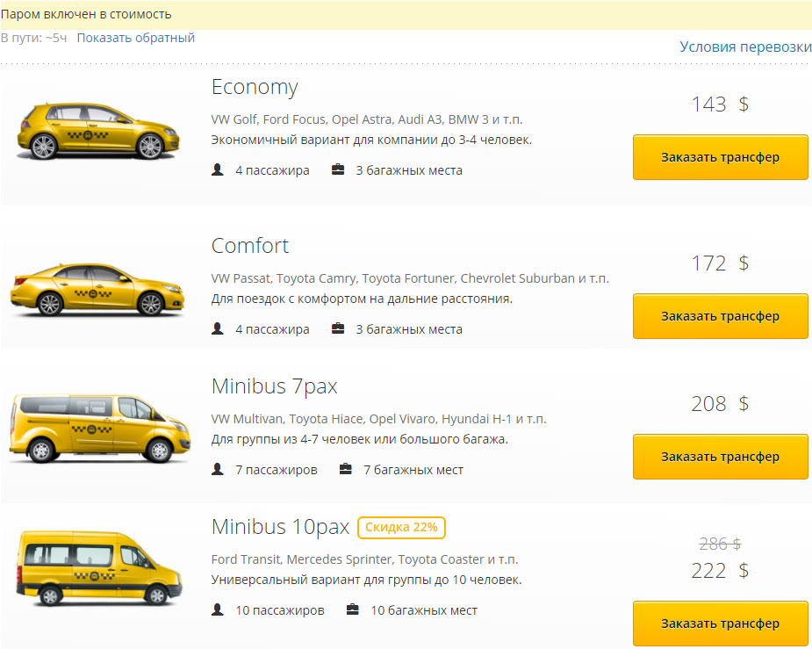Order the discounted Minibus 10pax transfer
812x649 pixels.
click(720, 624)
